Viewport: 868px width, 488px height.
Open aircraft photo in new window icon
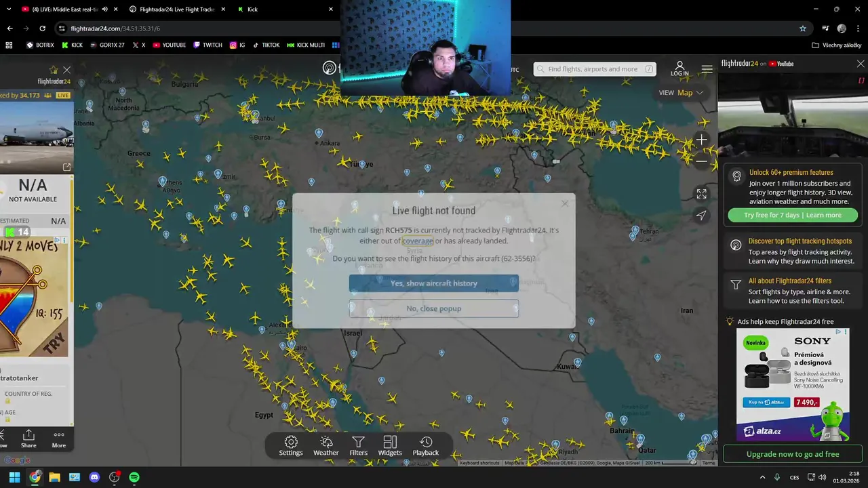pyautogui.click(x=66, y=167)
